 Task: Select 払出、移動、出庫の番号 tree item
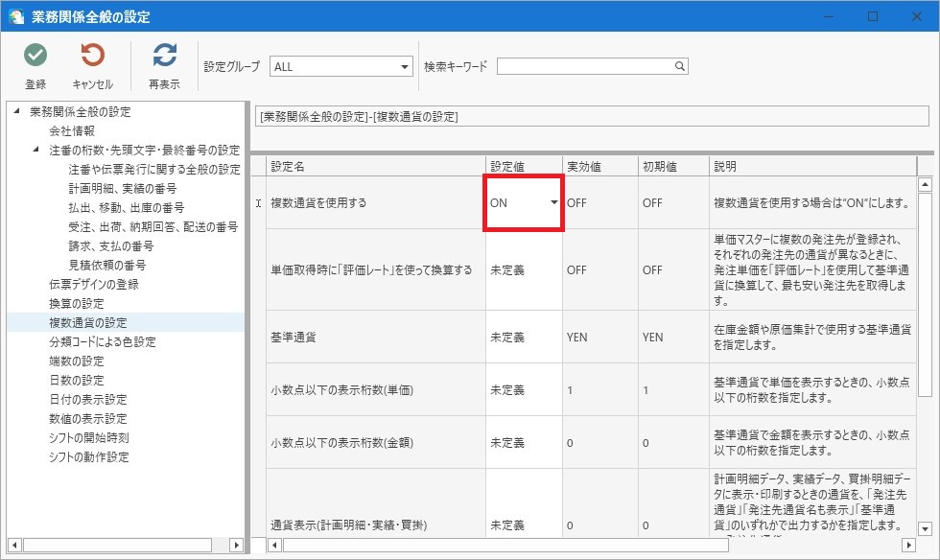pos(126,207)
